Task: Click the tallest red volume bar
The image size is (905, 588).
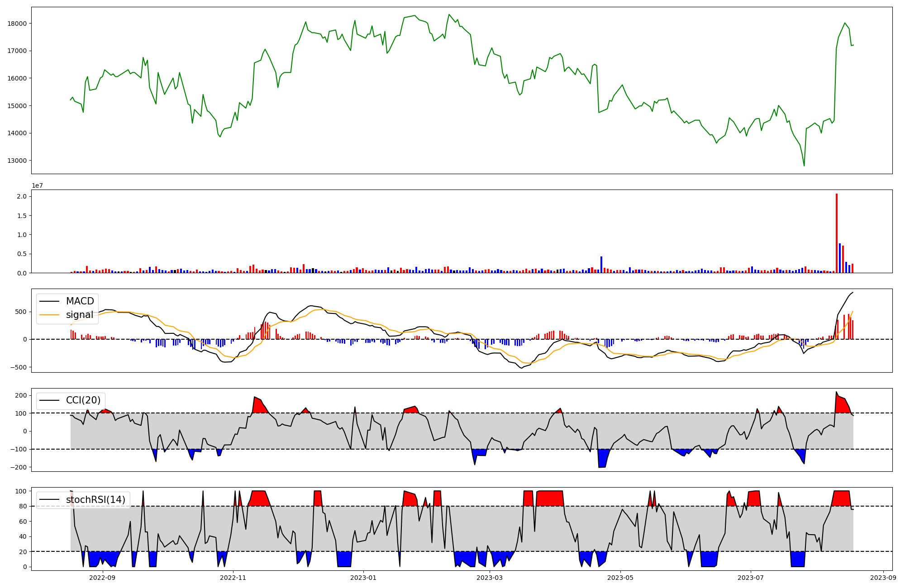Action: point(837,233)
